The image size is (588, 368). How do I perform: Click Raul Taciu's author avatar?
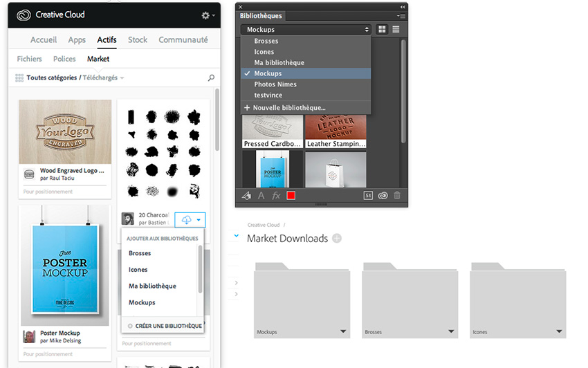(29, 174)
